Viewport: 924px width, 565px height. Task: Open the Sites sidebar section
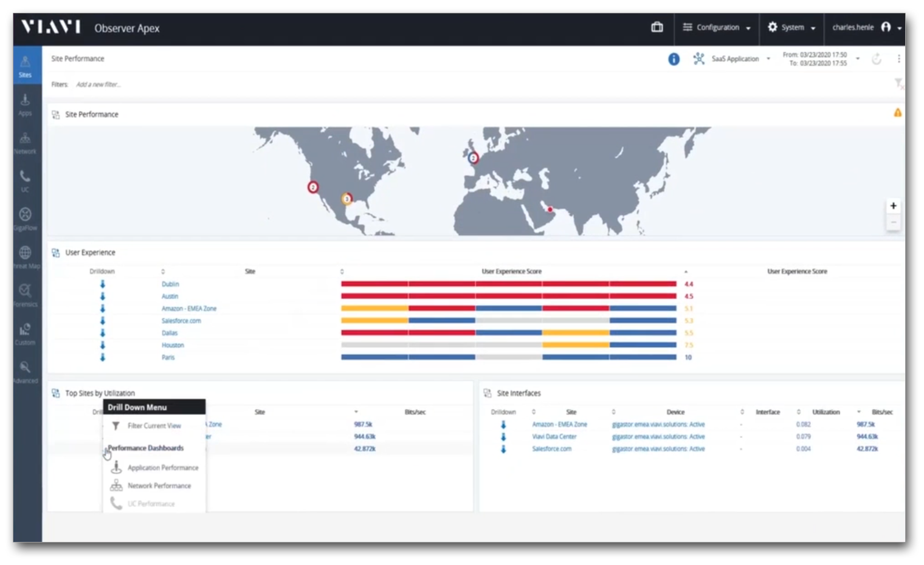25,66
